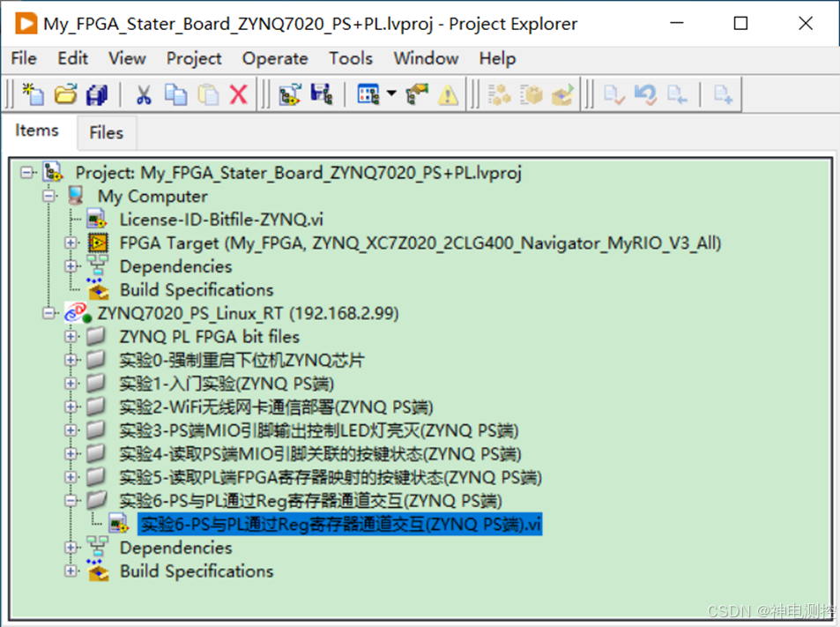Expand the 实验4 folder node
This screenshot has height=627, width=840.
click(x=71, y=454)
